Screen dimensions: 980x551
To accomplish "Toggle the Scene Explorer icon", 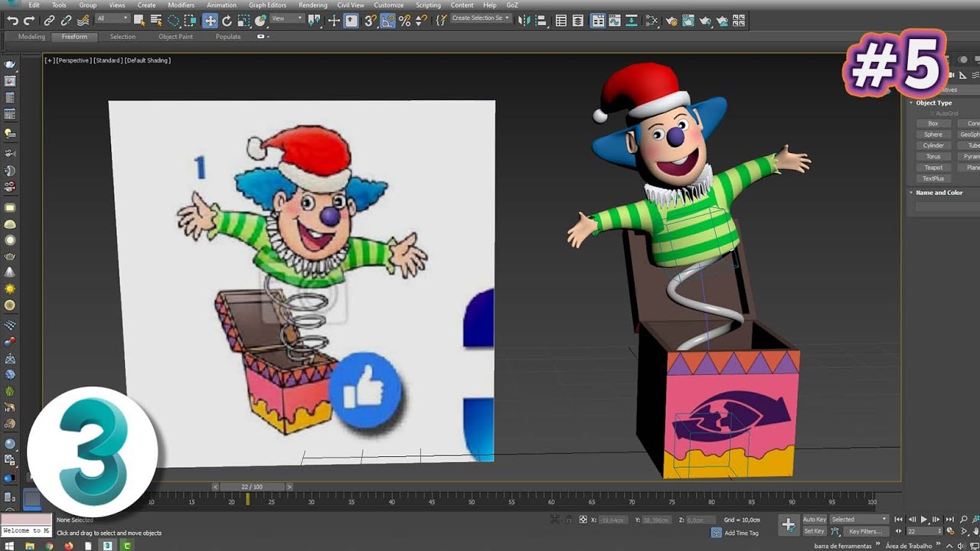I will [x=561, y=21].
